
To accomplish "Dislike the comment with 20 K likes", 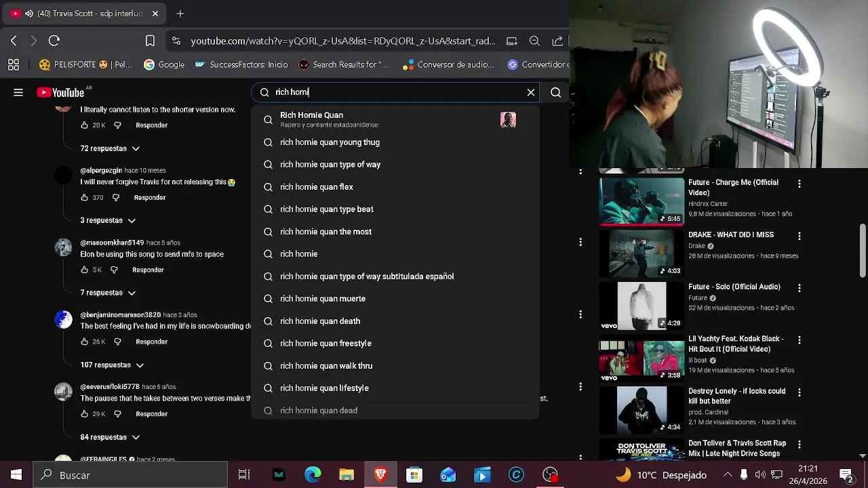I will click(117, 125).
